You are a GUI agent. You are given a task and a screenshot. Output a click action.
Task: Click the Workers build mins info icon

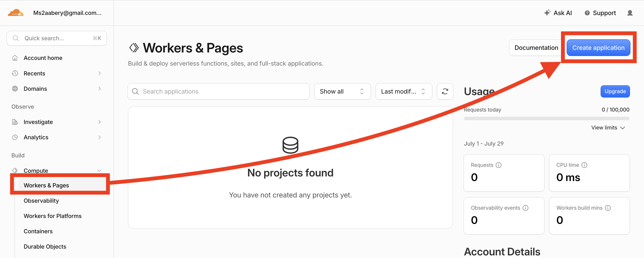pyautogui.click(x=608, y=208)
